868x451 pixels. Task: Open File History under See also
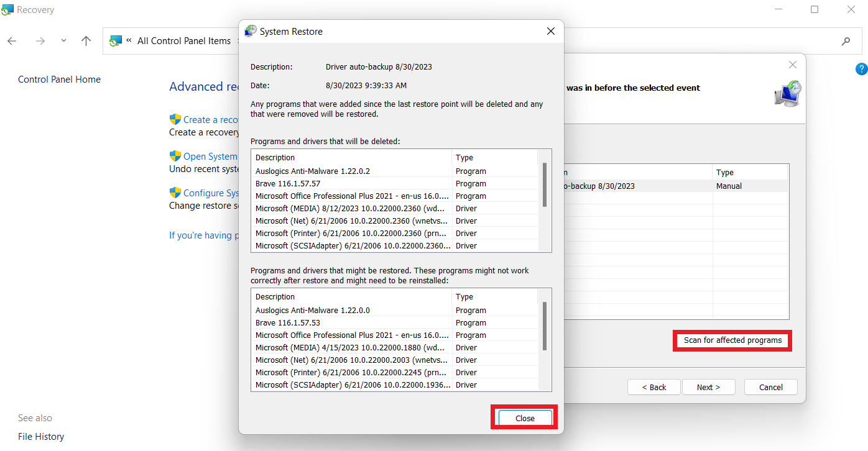(41, 437)
